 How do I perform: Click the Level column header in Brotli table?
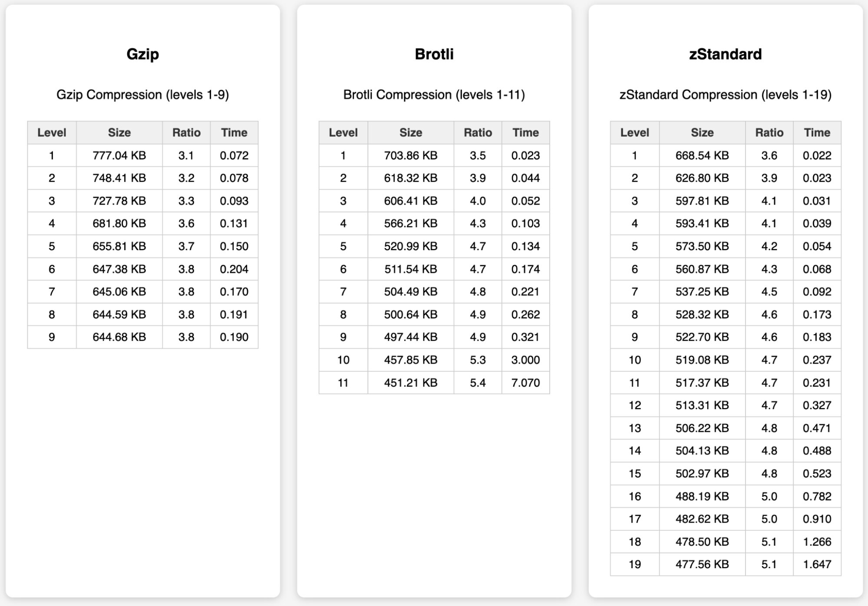click(x=343, y=132)
